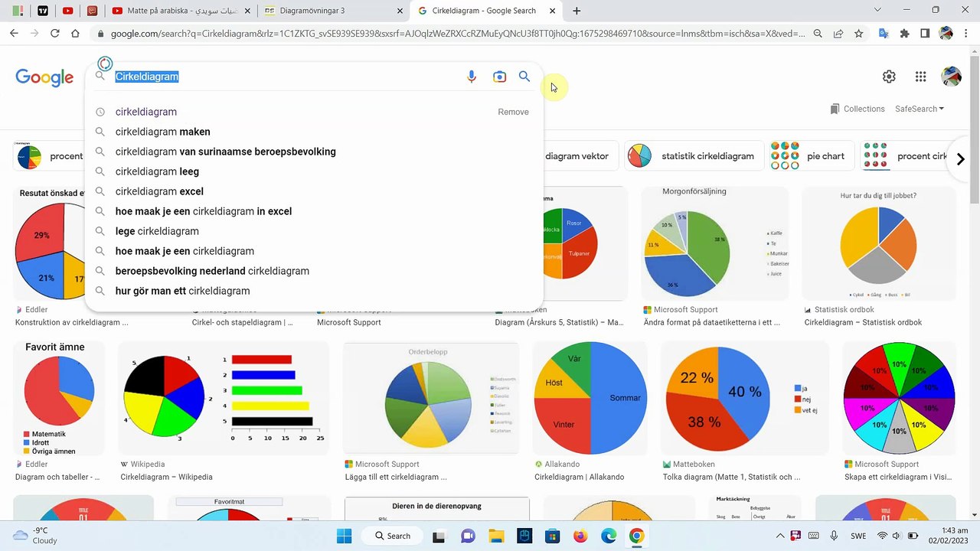Open Allakando seasons pie chart image
This screenshot has height=551, width=980.
point(590,399)
